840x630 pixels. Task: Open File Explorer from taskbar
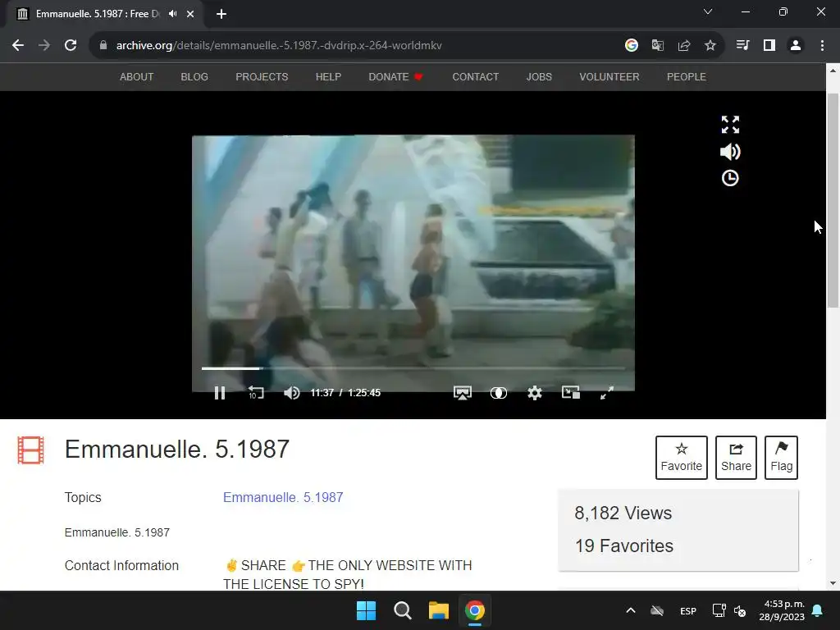point(438,610)
